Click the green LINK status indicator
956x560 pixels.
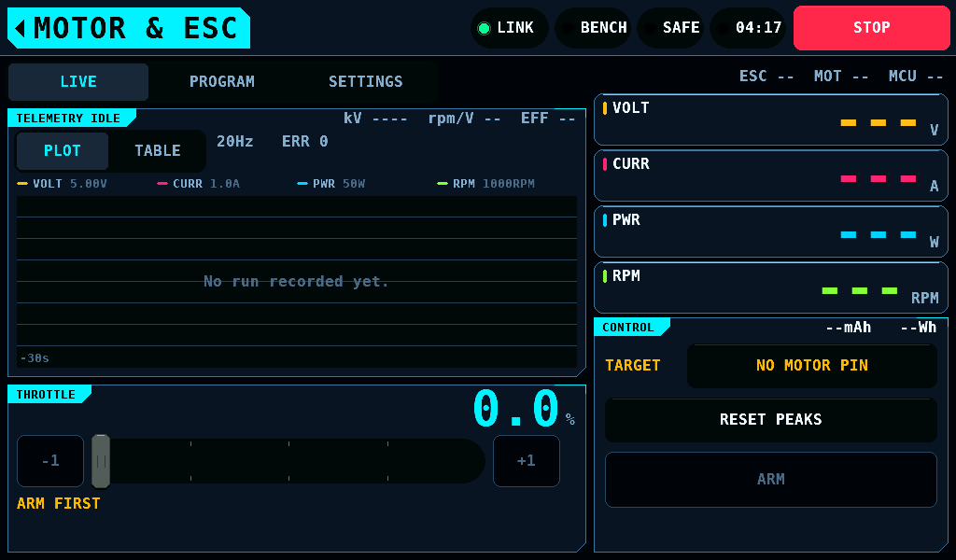click(x=509, y=28)
